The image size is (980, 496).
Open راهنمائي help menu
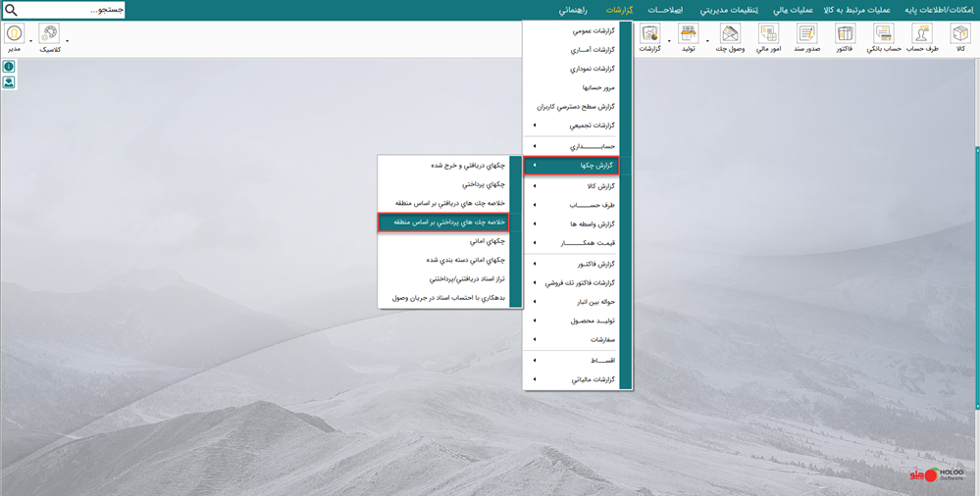pos(575,10)
